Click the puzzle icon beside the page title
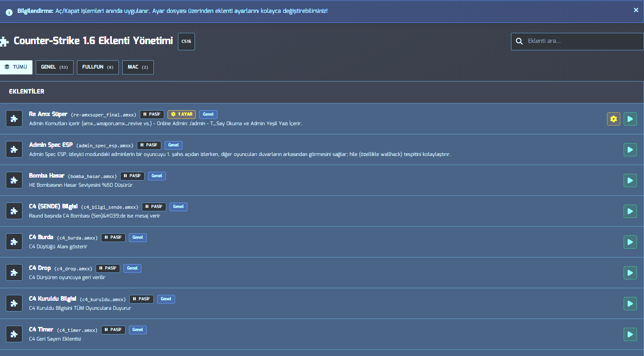The image size is (644, 356). [x=4, y=41]
